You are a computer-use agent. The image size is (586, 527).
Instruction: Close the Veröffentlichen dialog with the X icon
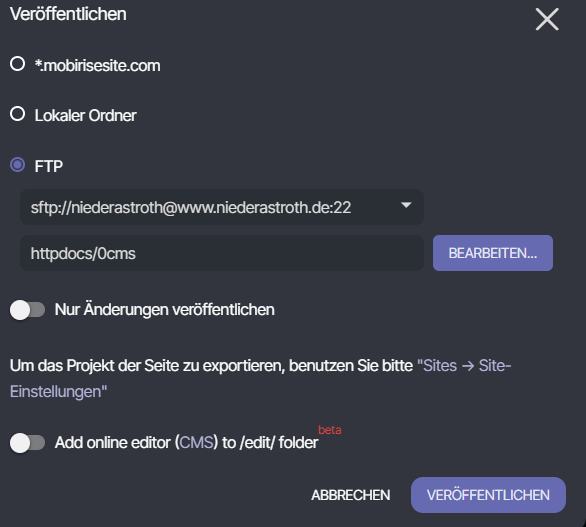click(x=547, y=19)
